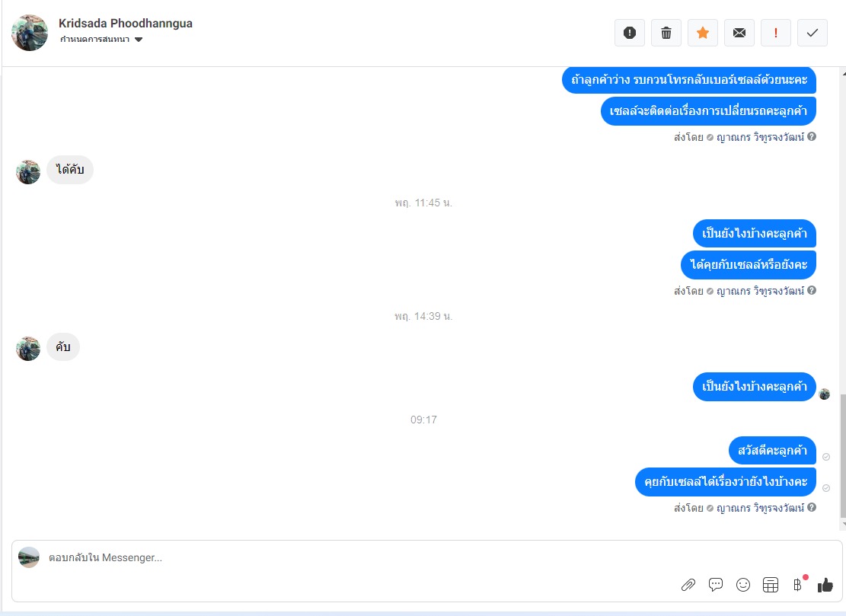Open the กำหนดการสนทนา dropdown arrow

point(139,40)
